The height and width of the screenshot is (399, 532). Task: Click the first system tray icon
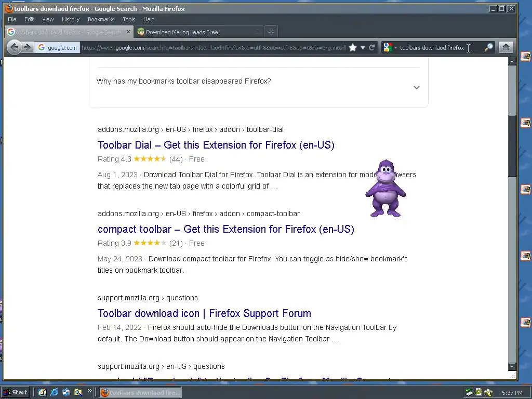tap(469, 393)
